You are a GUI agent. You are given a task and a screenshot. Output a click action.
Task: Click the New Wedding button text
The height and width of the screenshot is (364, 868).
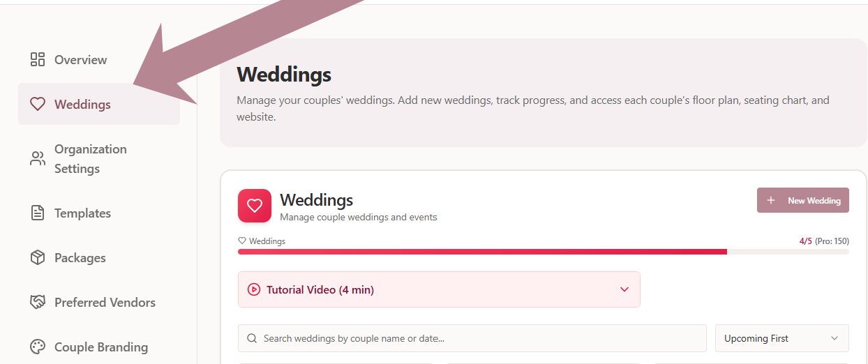814,201
